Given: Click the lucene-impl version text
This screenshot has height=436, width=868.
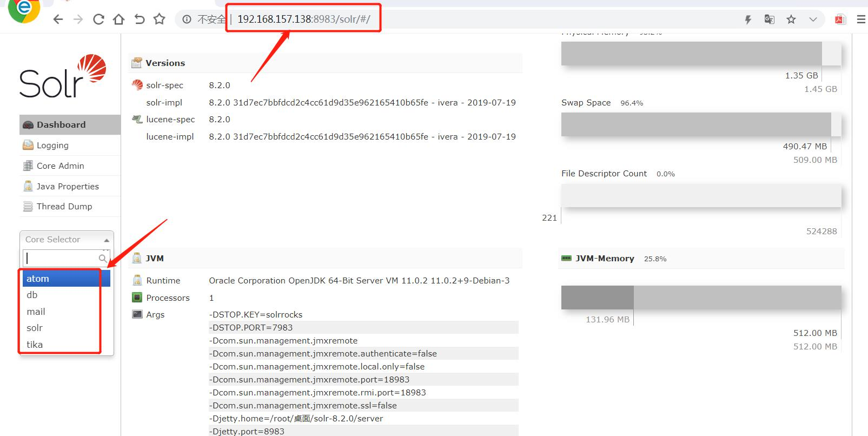Looking at the screenshot, I should [x=362, y=136].
